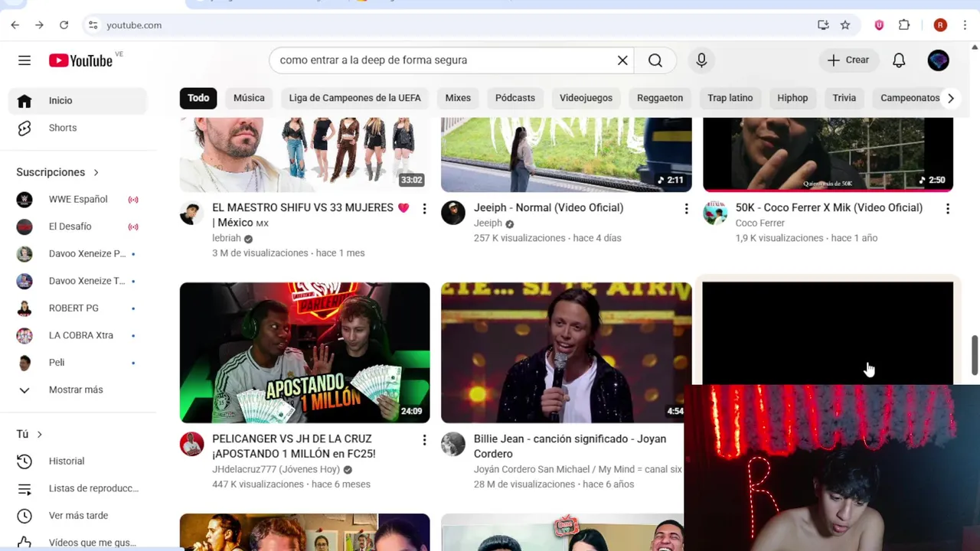Clear the search box with the X

coord(622,60)
